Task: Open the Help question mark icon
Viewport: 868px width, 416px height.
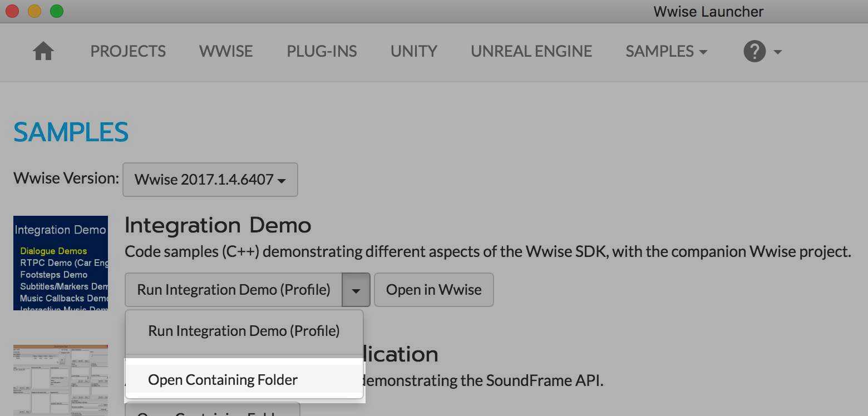Action: click(x=754, y=51)
